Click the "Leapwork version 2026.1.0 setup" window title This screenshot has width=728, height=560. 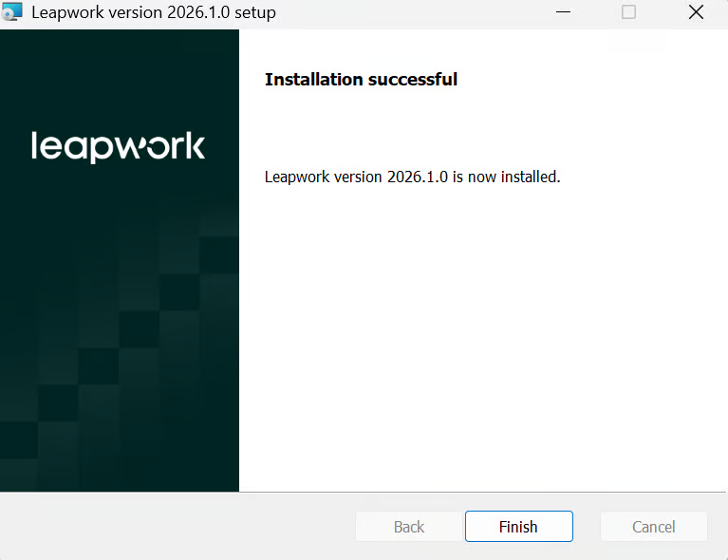click(154, 12)
